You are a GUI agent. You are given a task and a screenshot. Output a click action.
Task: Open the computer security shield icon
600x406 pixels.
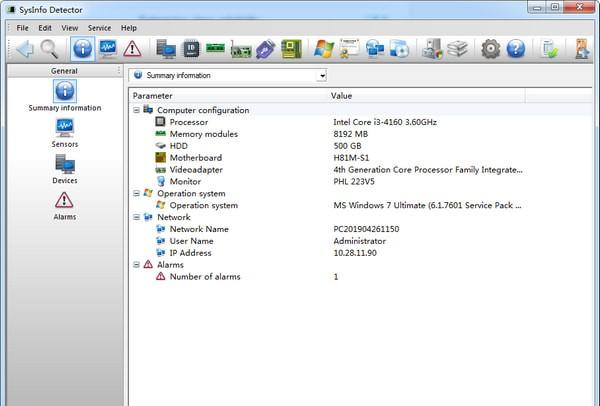[x=432, y=49]
